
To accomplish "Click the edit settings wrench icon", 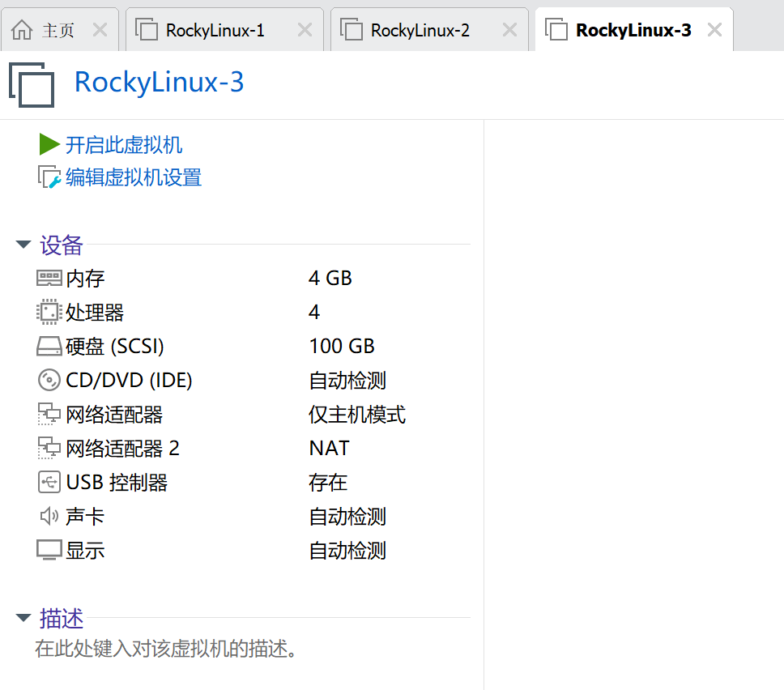I will pos(49,177).
